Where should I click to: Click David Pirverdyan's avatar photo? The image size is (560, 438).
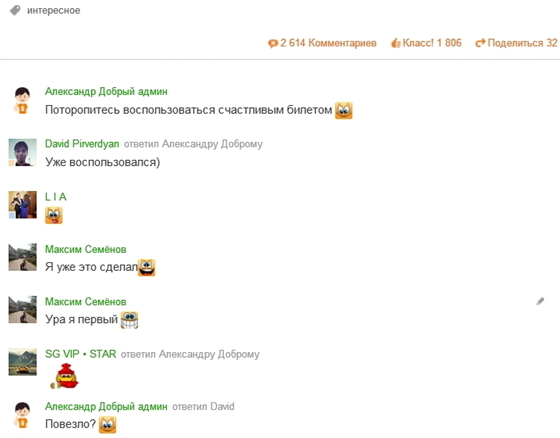22,153
